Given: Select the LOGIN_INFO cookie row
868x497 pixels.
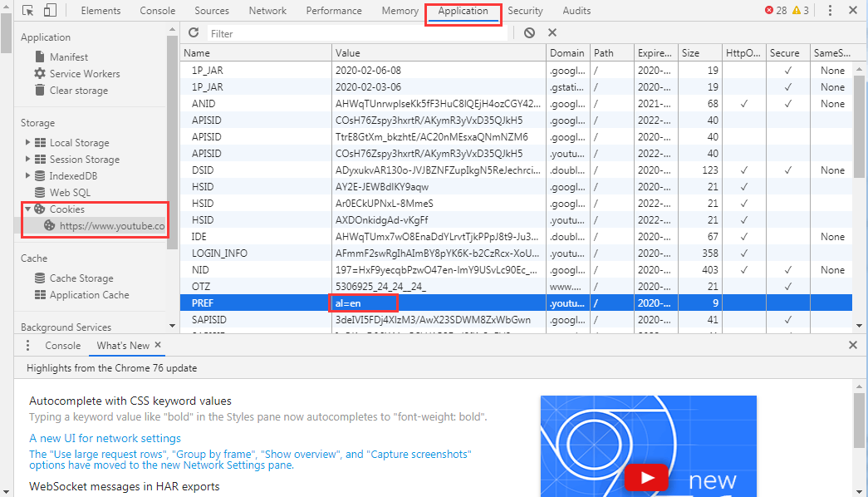Looking at the screenshot, I should tap(516, 253).
